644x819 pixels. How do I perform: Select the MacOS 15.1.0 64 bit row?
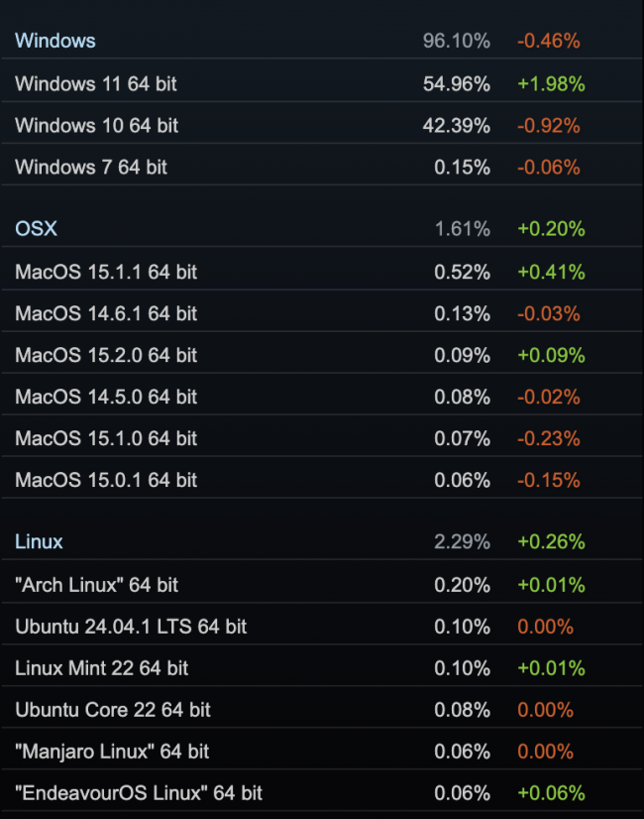coord(106,438)
